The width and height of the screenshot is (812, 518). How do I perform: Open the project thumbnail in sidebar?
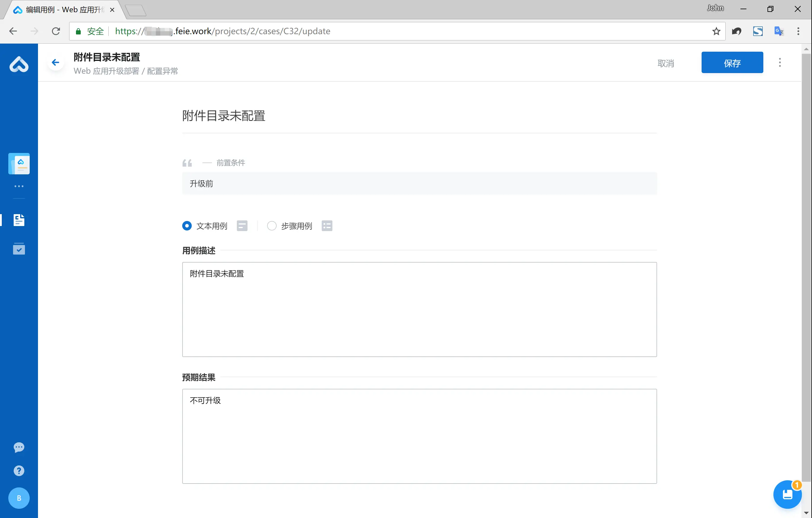pos(19,164)
